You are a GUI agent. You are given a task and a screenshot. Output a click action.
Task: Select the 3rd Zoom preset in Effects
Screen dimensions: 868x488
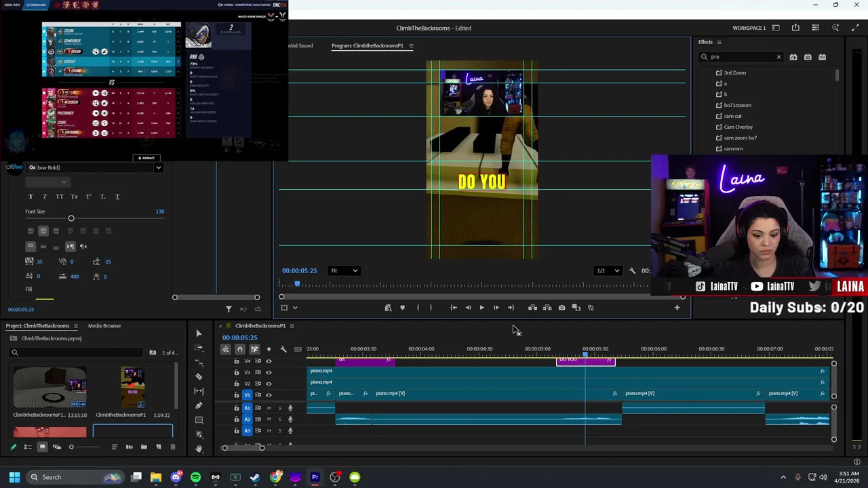(x=734, y=73)
